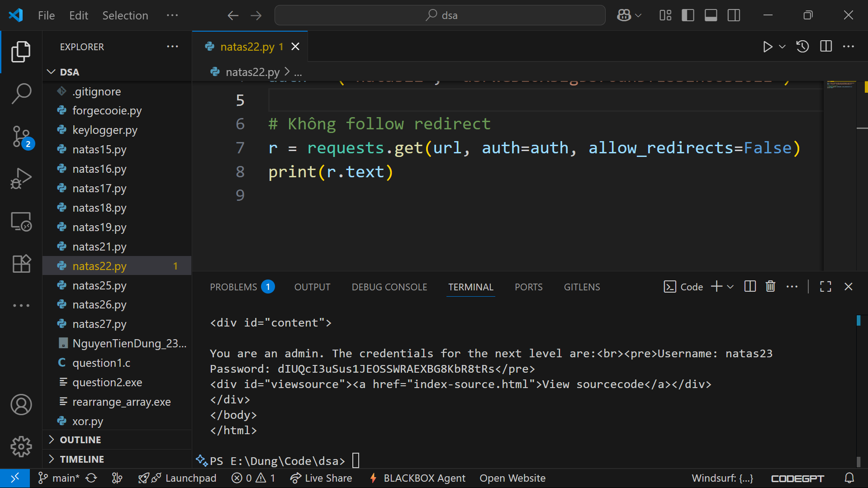Click the Manage settings gear icon
The image size is (868, 488).
(x=21, y=447)
